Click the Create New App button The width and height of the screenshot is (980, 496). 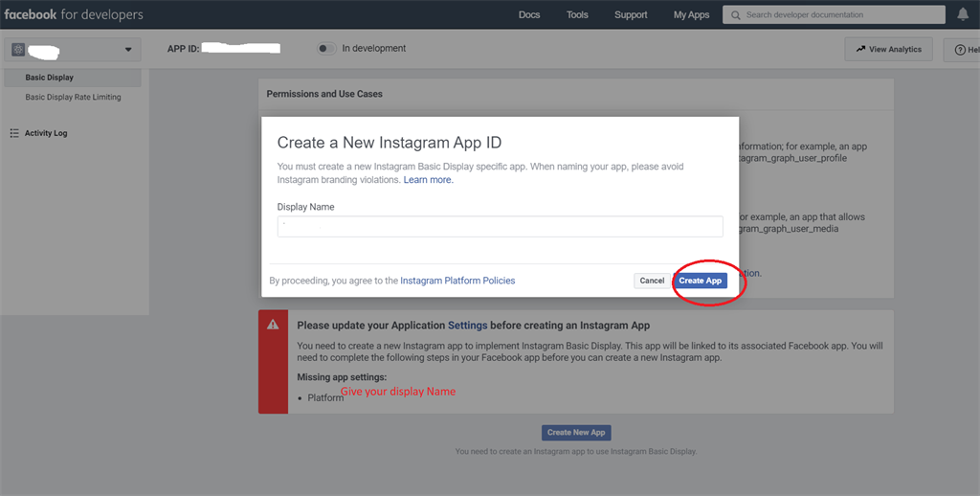click(576, 432)
